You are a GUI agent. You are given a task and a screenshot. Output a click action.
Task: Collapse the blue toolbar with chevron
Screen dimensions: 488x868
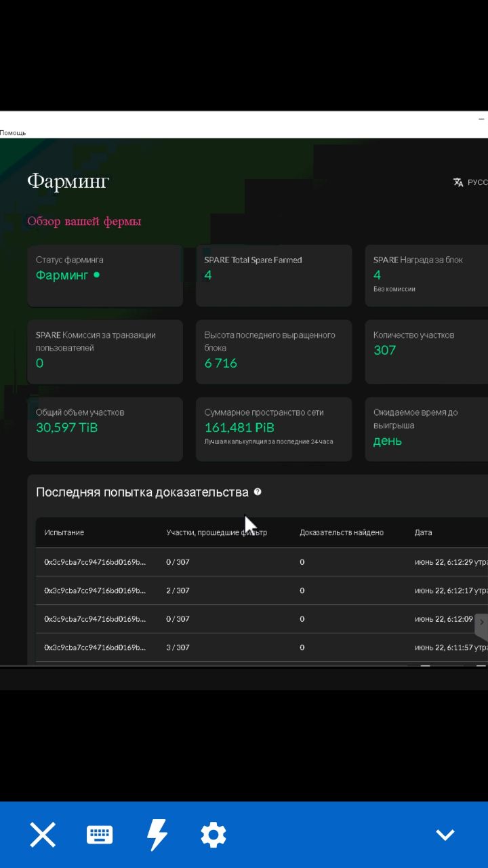(445, 835)
